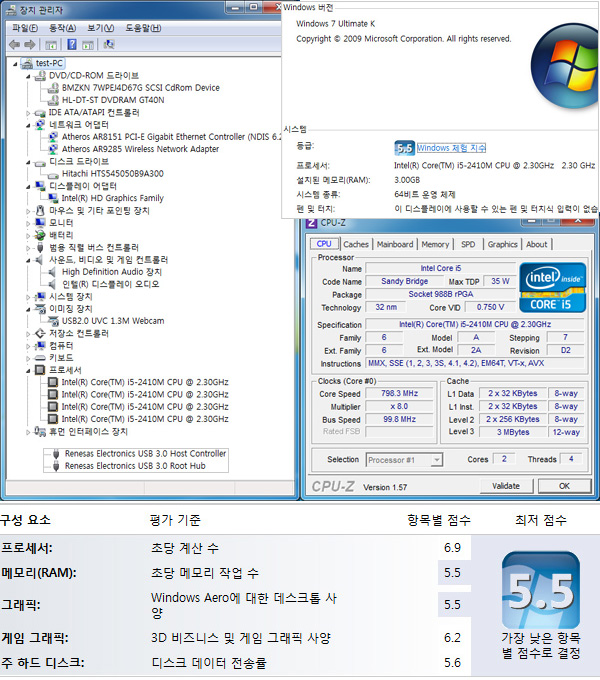
Task: Select 인텔(R) 디스플레이 오디오 device
Action: [110, 284]
